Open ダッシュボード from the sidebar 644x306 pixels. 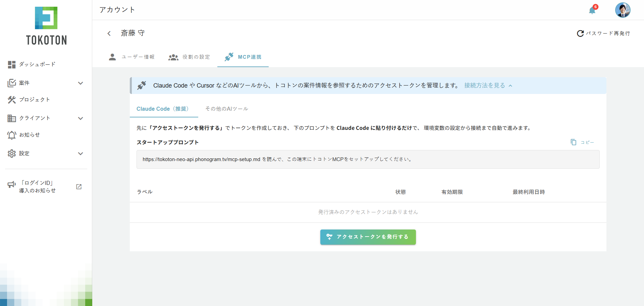(x=32, y=64)
